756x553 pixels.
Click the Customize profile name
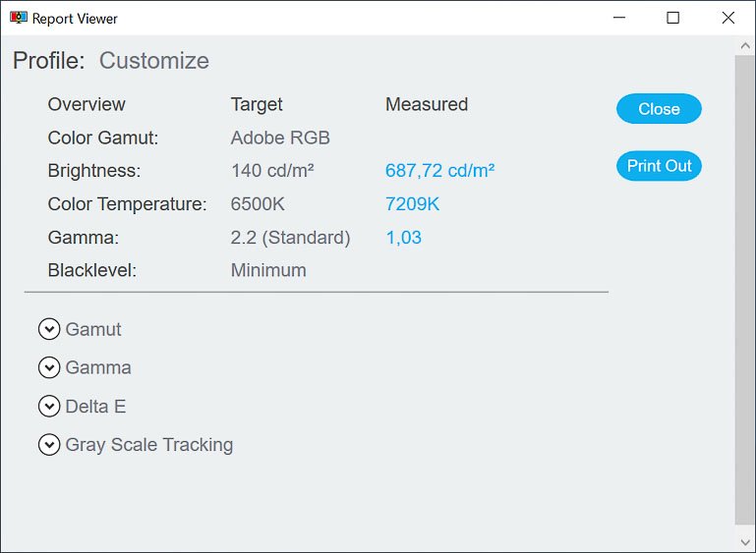[154, 61]
